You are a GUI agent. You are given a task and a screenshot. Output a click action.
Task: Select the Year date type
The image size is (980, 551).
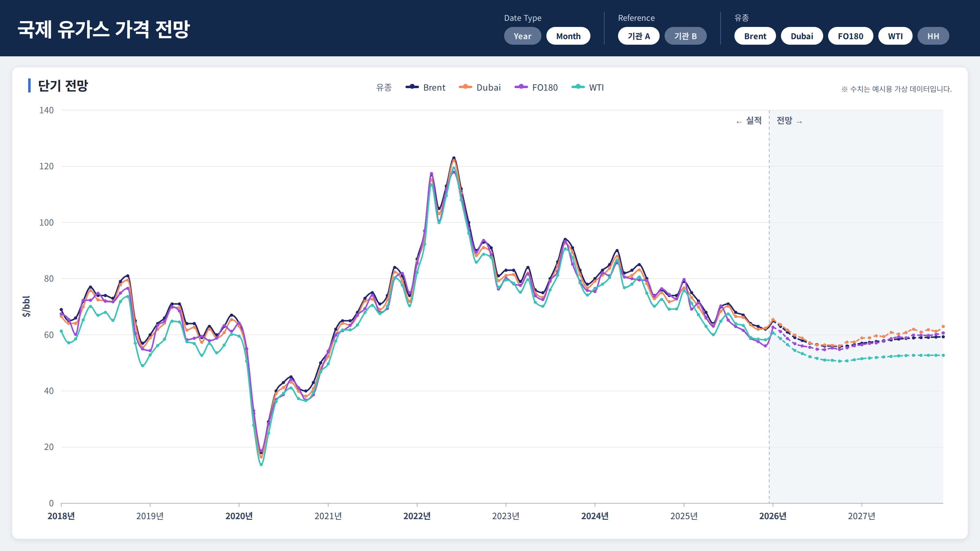[x=522, y=36]
